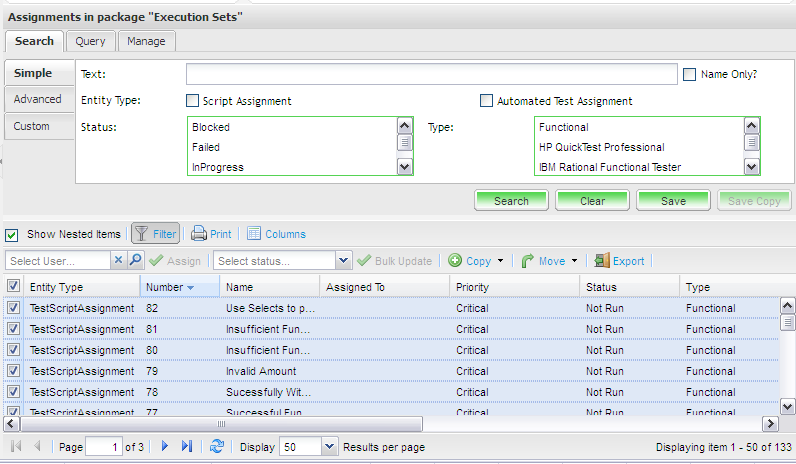
Task: Click the user search magnifier icon
Action: coord(136,261)
